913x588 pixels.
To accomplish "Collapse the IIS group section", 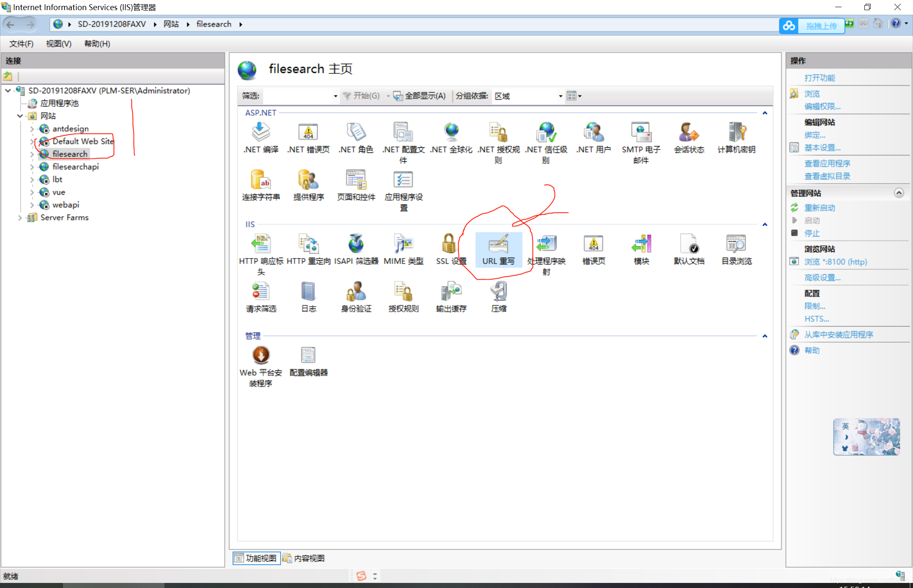I will coord(765,224).
